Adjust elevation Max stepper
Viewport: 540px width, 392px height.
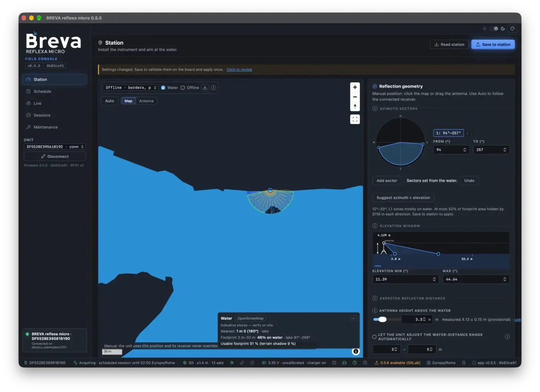coord(505,279)
